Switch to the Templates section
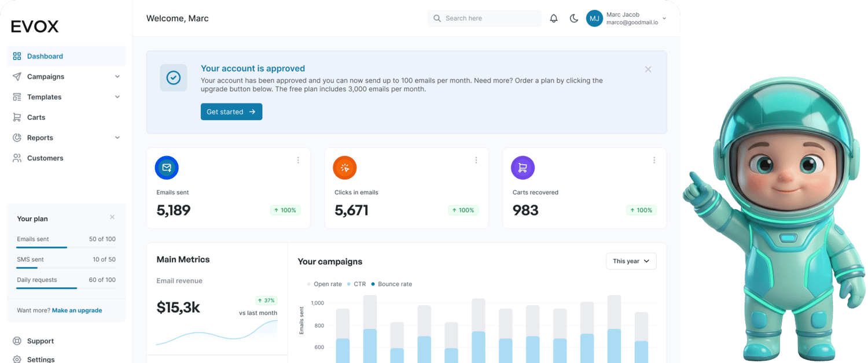This screenshot has width=868, height=363. click(45, 97)
